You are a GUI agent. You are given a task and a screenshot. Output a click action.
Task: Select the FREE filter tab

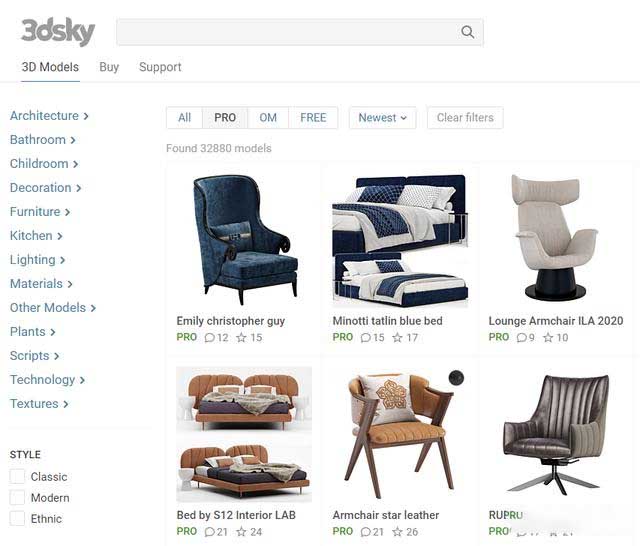click(313, 118)
